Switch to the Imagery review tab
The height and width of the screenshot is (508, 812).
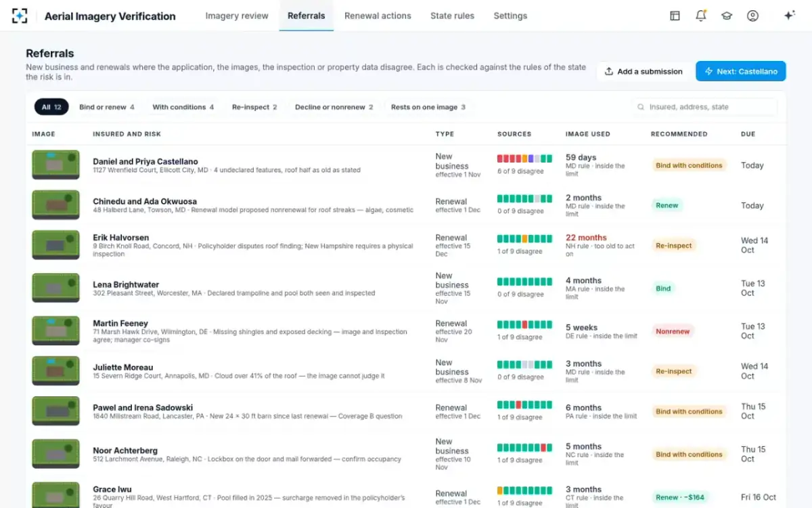click(x=237, y=16)
